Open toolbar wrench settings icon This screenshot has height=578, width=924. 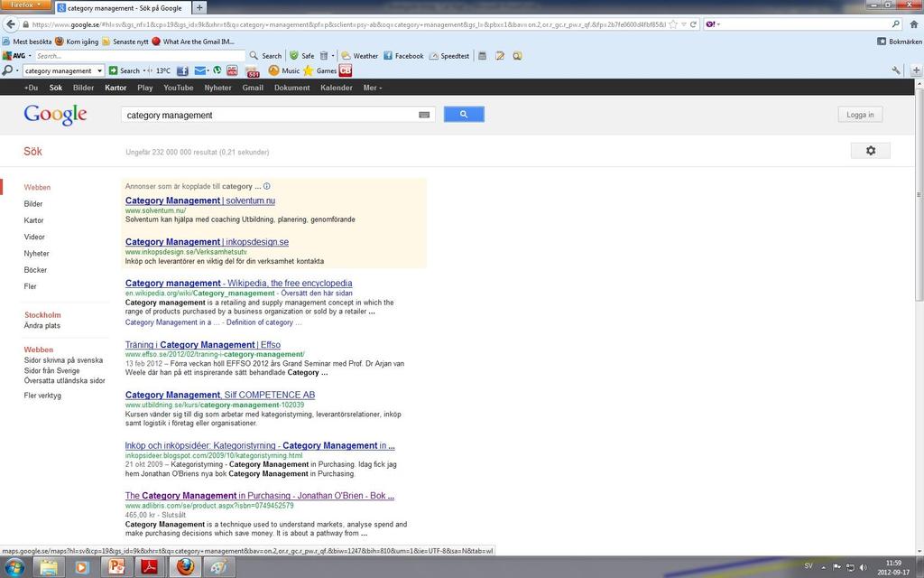[x=896, y=70]
